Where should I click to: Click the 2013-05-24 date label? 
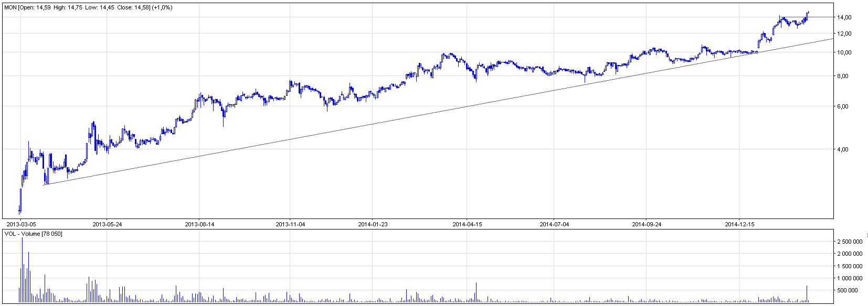(107, 224)
